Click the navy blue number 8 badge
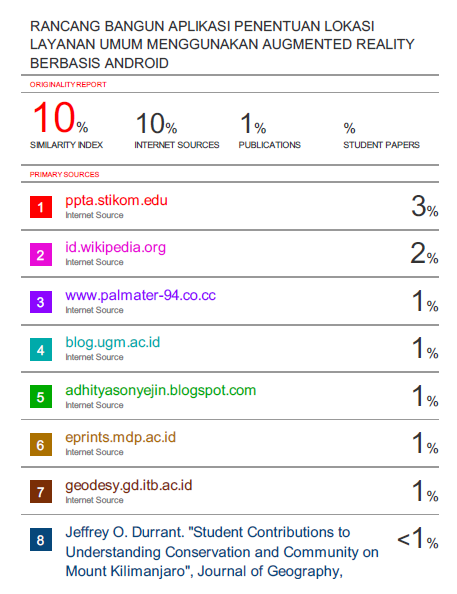 pos(41,540)
